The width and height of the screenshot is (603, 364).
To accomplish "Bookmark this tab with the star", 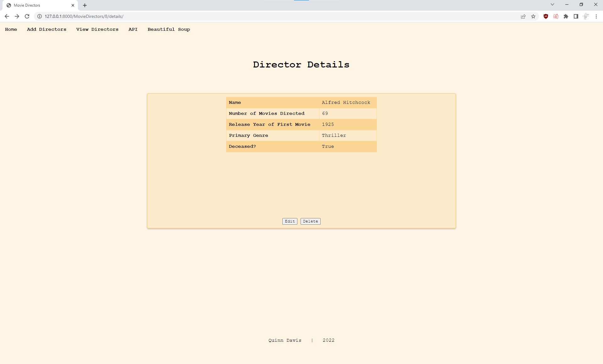I will [533, 16].
